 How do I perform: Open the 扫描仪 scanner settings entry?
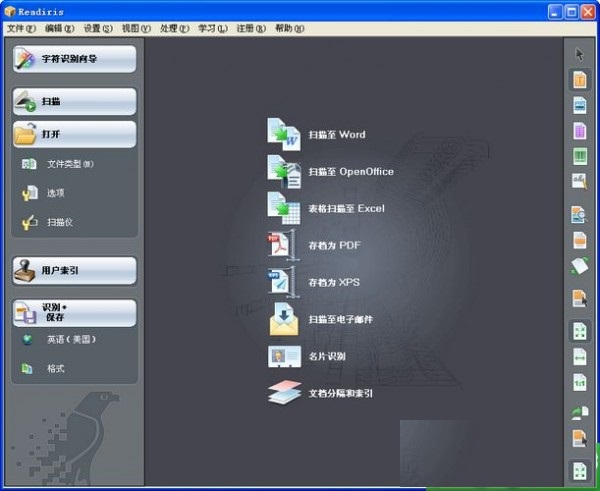click(x=47, y=222)
